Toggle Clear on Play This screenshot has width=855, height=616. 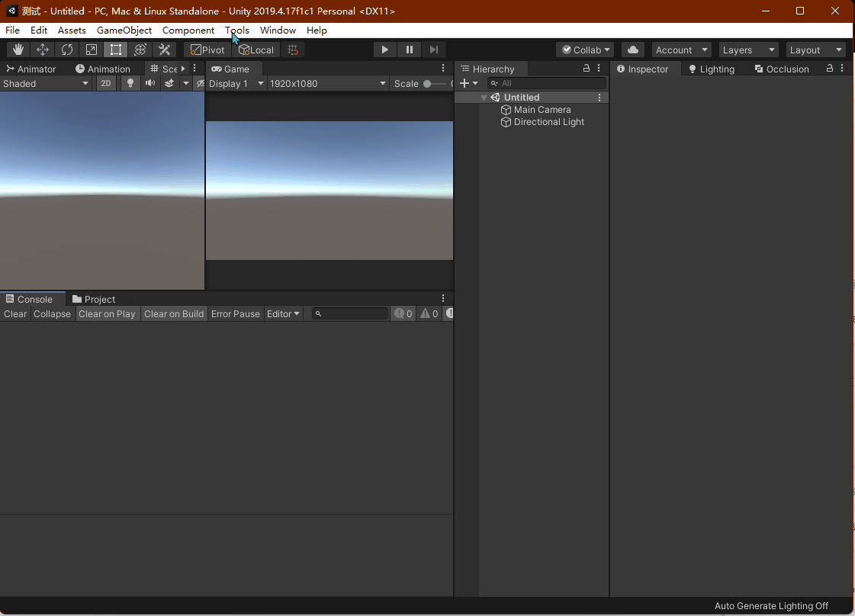[107, 313]
